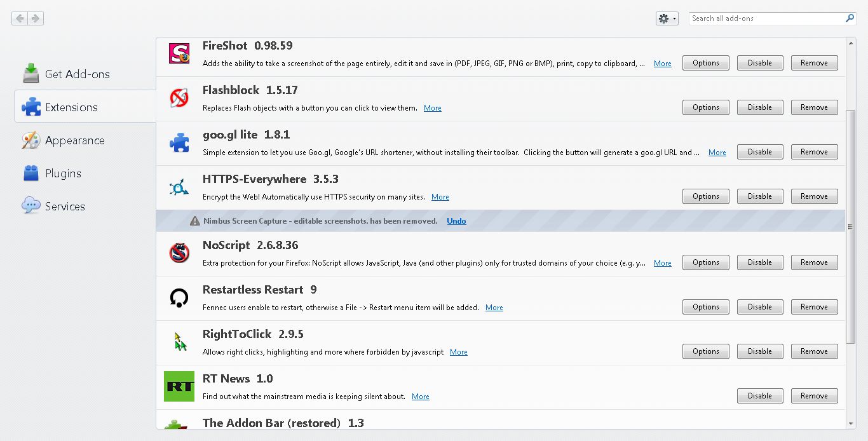Click the FireShot extension icon
868x441 pixels.
[x=179, y=53]
